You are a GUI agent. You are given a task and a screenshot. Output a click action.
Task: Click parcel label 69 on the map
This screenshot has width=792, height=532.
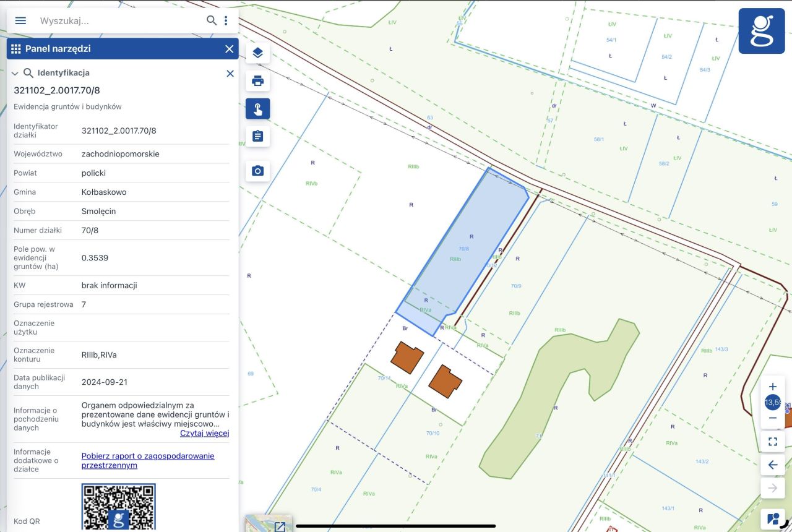(x=251, y=374)
